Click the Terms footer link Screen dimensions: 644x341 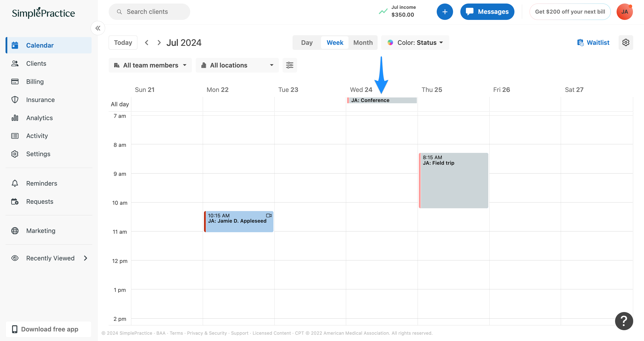(x=176, y=333)
